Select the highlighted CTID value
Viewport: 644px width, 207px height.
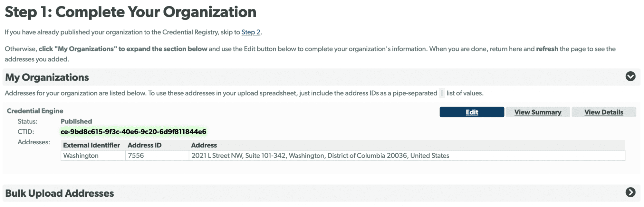tap(134, 131)
